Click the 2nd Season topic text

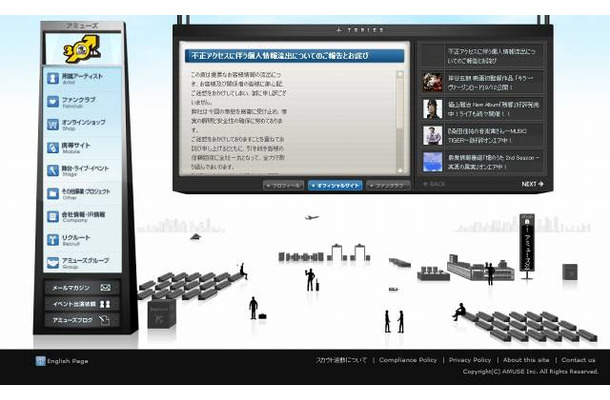tap(494, 162)
